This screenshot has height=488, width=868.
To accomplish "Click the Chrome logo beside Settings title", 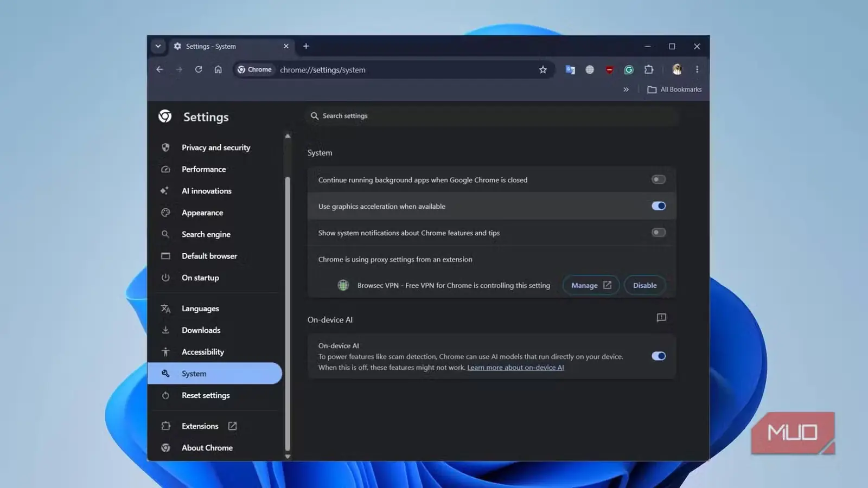I will coord(165,116).
